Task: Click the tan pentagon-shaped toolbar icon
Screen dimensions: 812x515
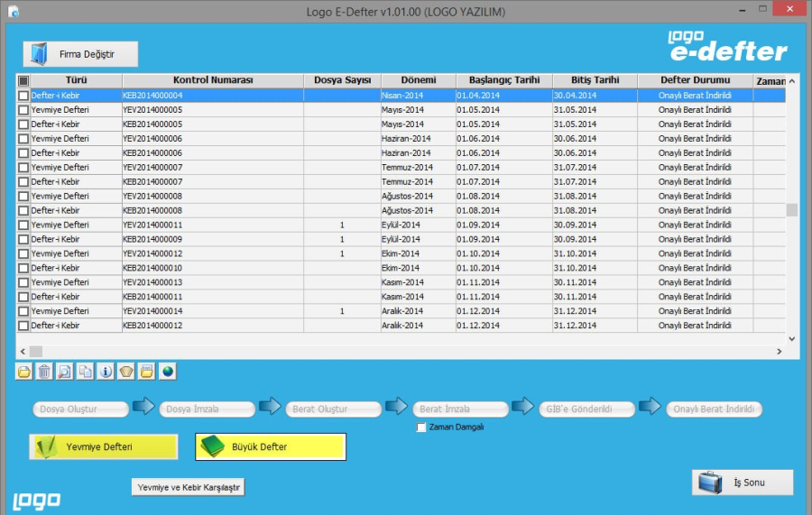Action: point(126,372)
